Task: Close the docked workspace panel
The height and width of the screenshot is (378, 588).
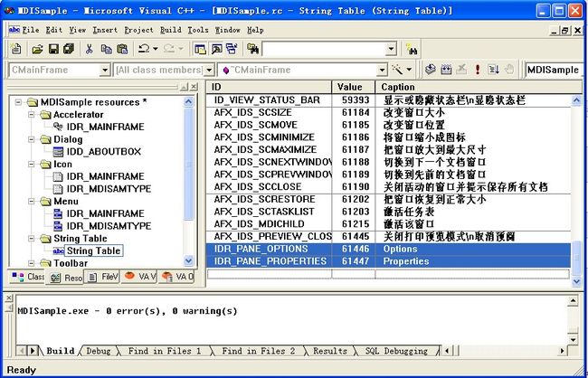Action: [x=194, y=87]
